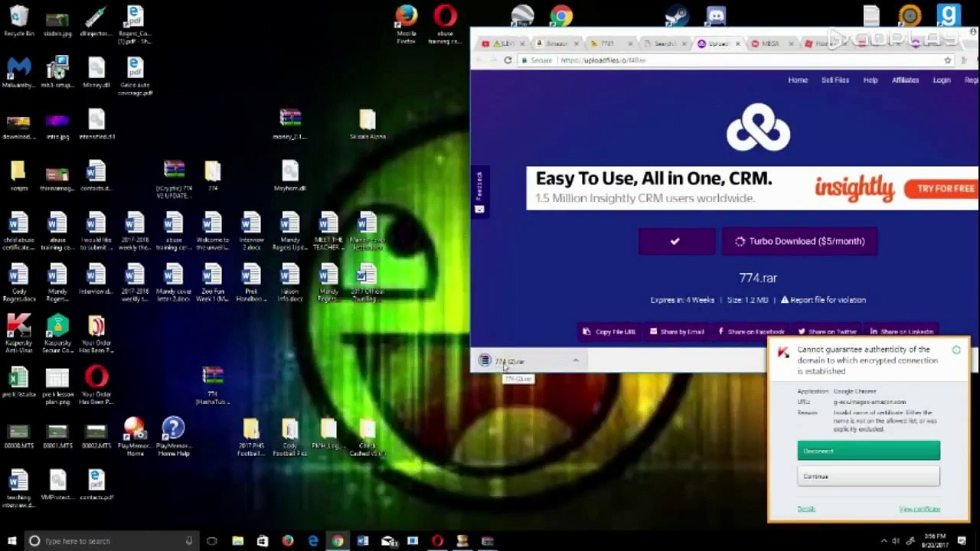Click the Share on Twitter button
This screenshot has width=980, height=551.
pos(827,332)
